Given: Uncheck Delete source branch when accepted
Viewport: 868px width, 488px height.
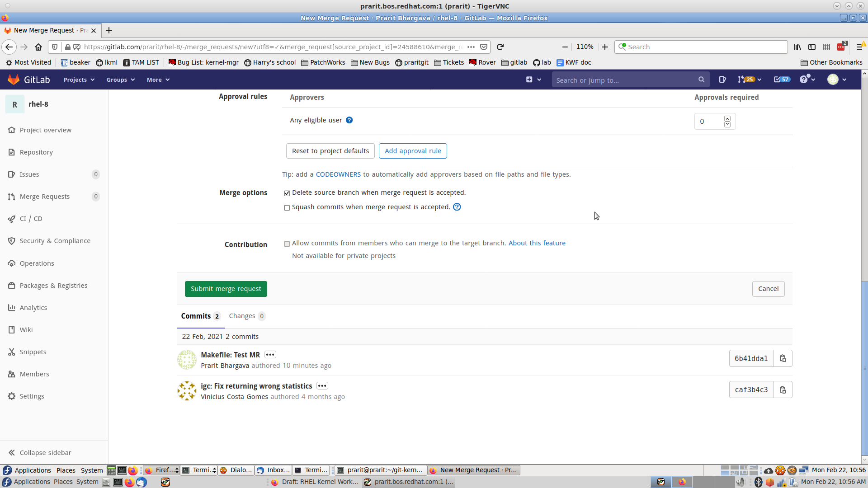Looking at the screenshot, I should (287, 193).
